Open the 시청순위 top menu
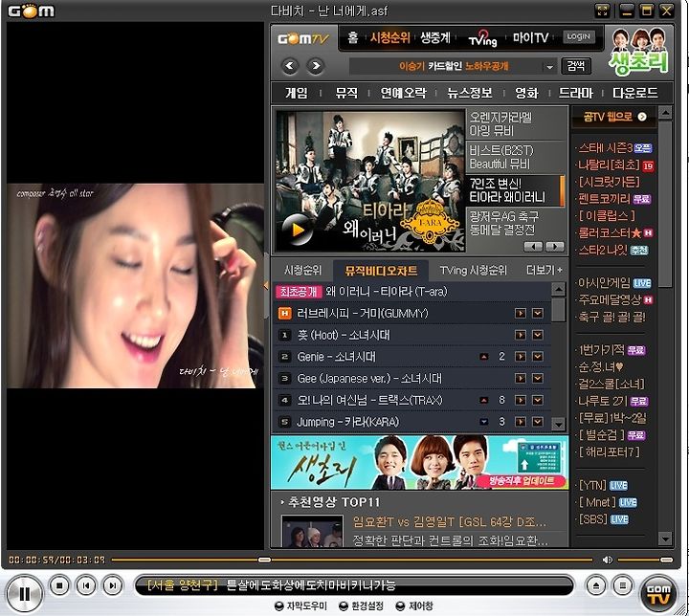The image size is (689, 616). (389, 38)
